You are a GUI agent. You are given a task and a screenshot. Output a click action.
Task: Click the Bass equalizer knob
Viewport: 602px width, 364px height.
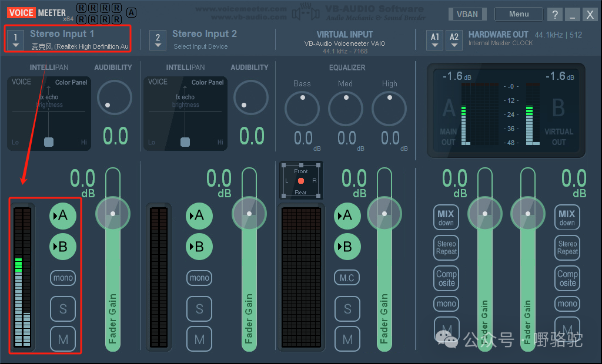(302, 109)
